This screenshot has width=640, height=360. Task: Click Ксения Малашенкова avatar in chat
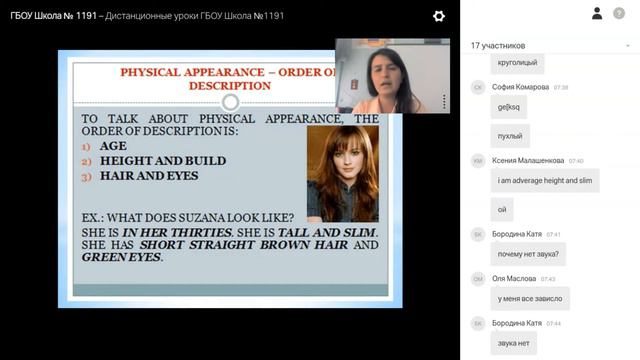(x=478, y=160)
